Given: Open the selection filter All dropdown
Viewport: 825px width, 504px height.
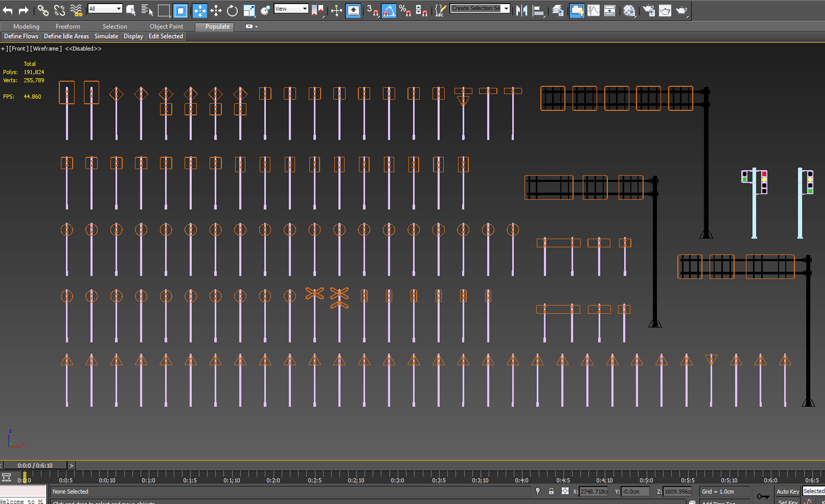Looking at the screenshot, I should point(105,9).
